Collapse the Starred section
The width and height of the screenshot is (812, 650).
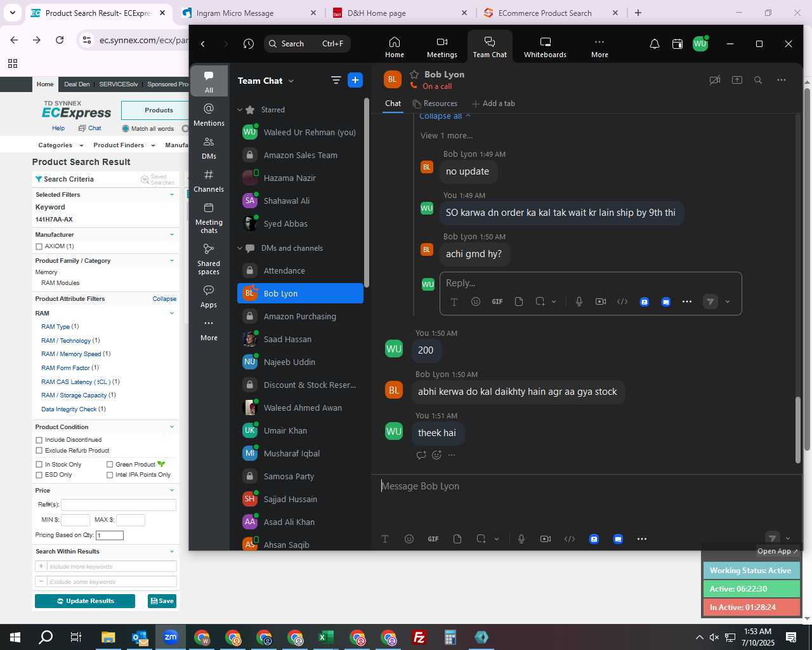tap(240, 110)
